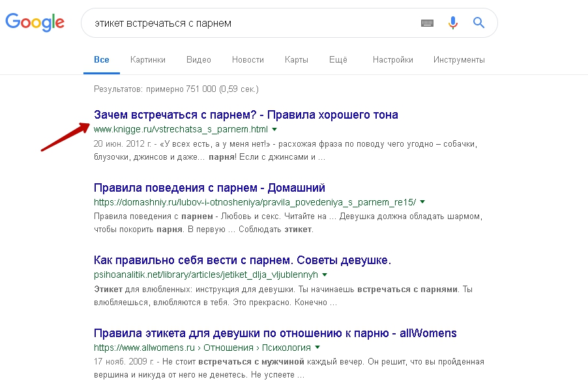The width and height of the screenshot is (588, 386).
Task: Open the on-screen keyboard icon
Action: point(427,23)
